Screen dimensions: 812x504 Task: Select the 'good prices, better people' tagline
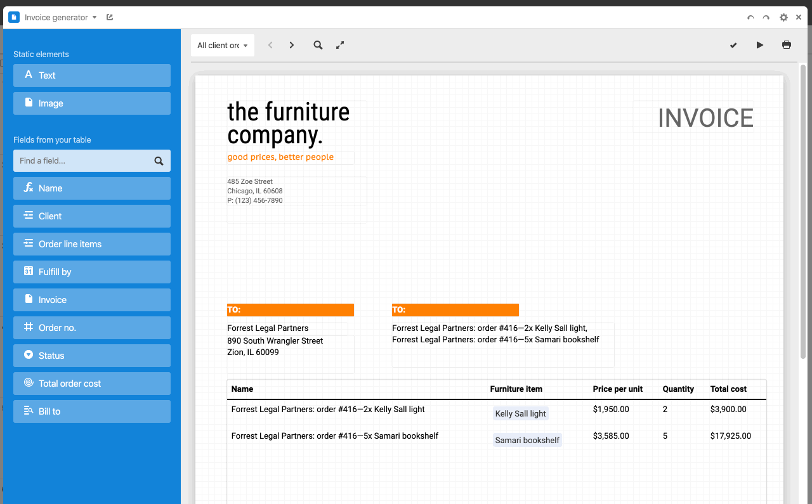[280, 157]
